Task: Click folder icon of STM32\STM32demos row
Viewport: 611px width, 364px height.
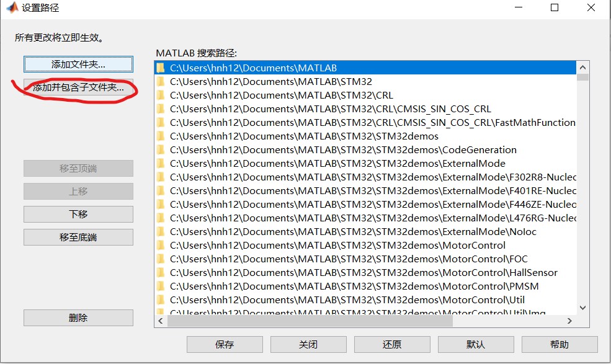Action: (x=161, y=136)
